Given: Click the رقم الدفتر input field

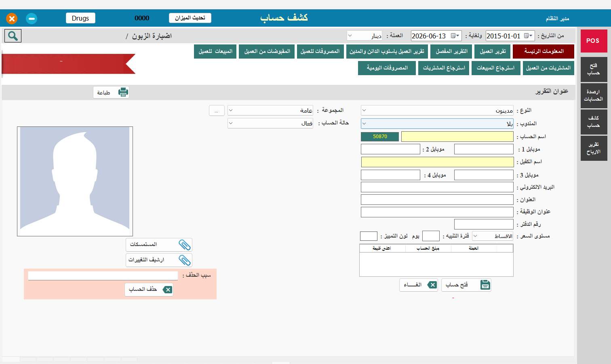Looking at the screenshot, I should tap(484, 224).
